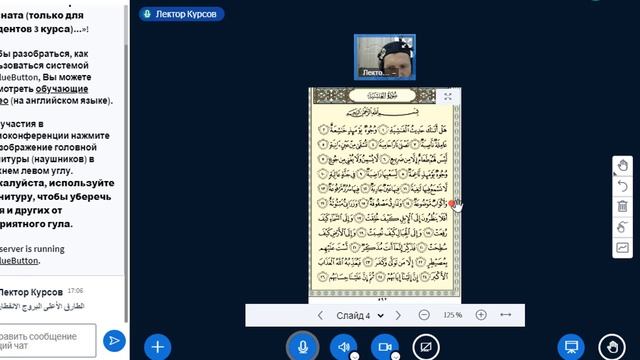The height and width of the screenshot is (360, 640).
Task: Toggle palm rejection tool
Action: click(x=622, y=227)
